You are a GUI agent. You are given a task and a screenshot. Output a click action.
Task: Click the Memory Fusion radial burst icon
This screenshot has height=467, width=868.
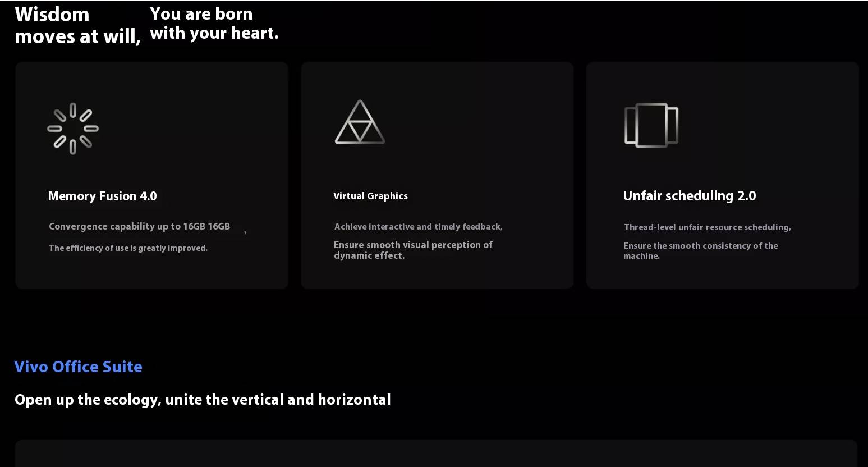click(x=73, y=129)
